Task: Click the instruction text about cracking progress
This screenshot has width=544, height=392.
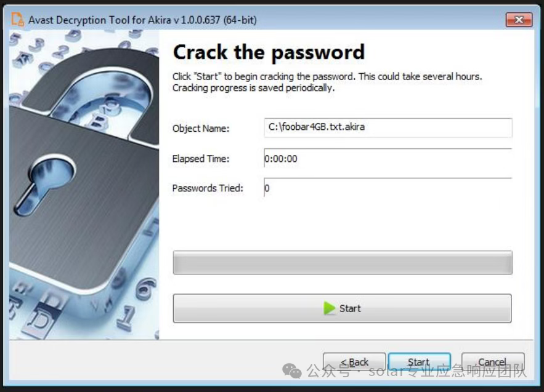Action: [327, 82]
